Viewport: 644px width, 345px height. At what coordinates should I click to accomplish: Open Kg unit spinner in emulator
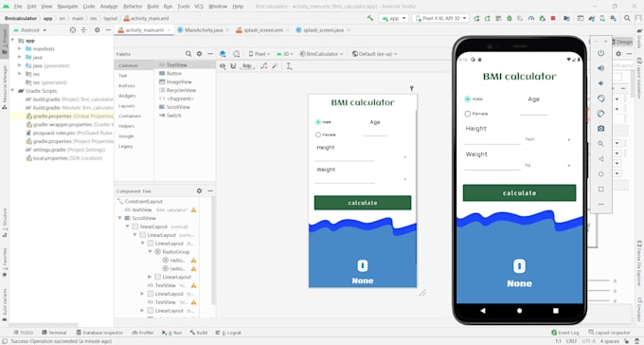pos(548,166)
